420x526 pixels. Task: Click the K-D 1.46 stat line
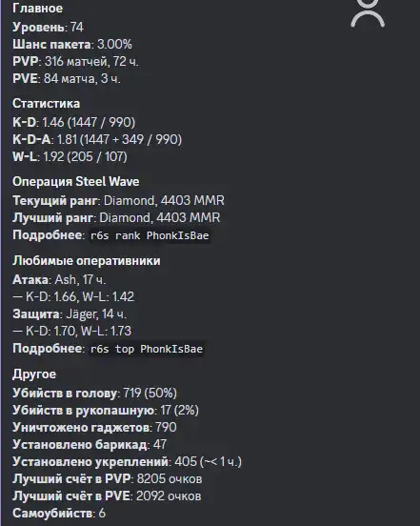[73, 122]
